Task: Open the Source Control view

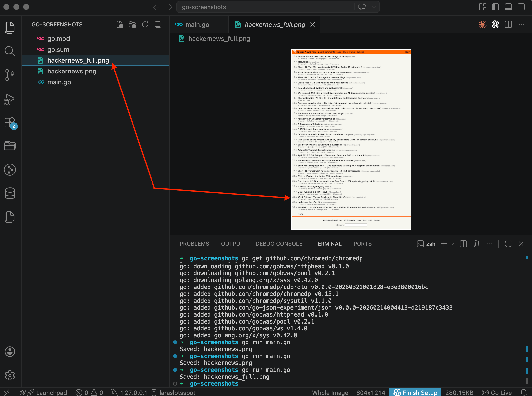Action: [x=10, y=75]
